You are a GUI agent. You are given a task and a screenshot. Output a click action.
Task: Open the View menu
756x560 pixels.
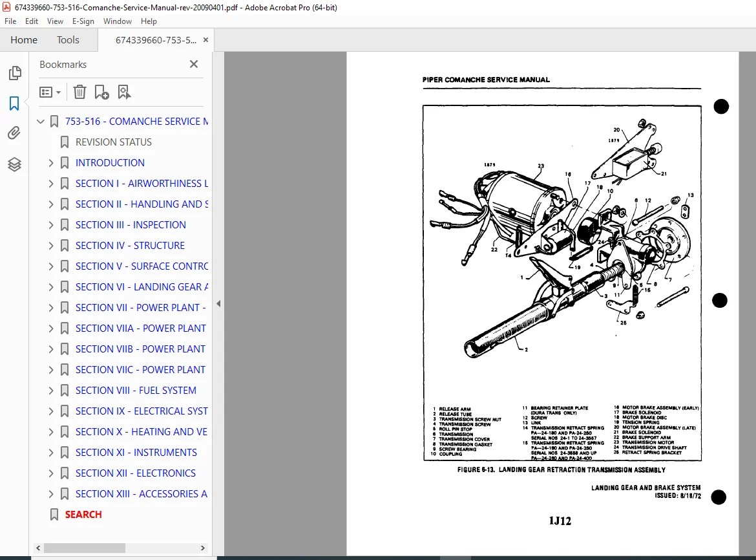[55, 21]
